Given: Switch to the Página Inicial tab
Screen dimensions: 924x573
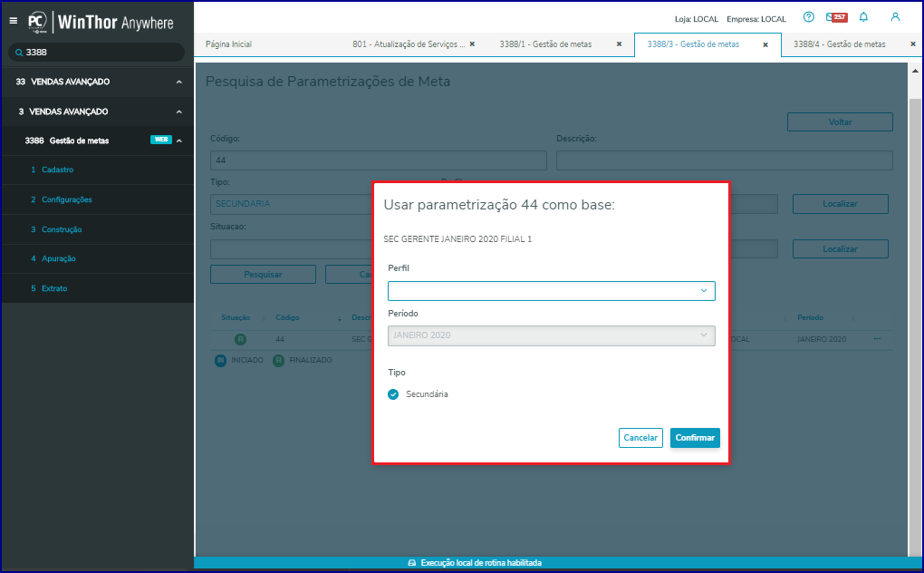Looking at the screenshot, I should pyautogui.click(x=228, y=44).
